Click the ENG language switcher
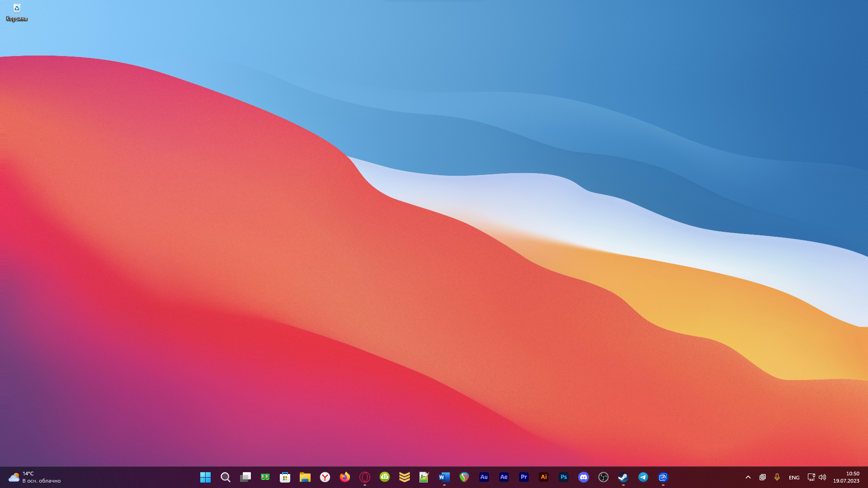The image size is (868, 488). coord(794,478)
